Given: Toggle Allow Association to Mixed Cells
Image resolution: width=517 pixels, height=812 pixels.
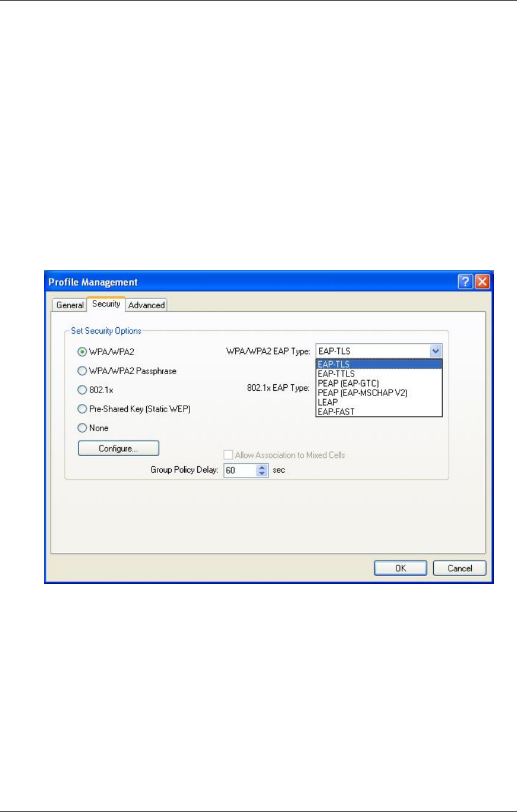Looking at the screenshot, I should (x=229, y=455).
